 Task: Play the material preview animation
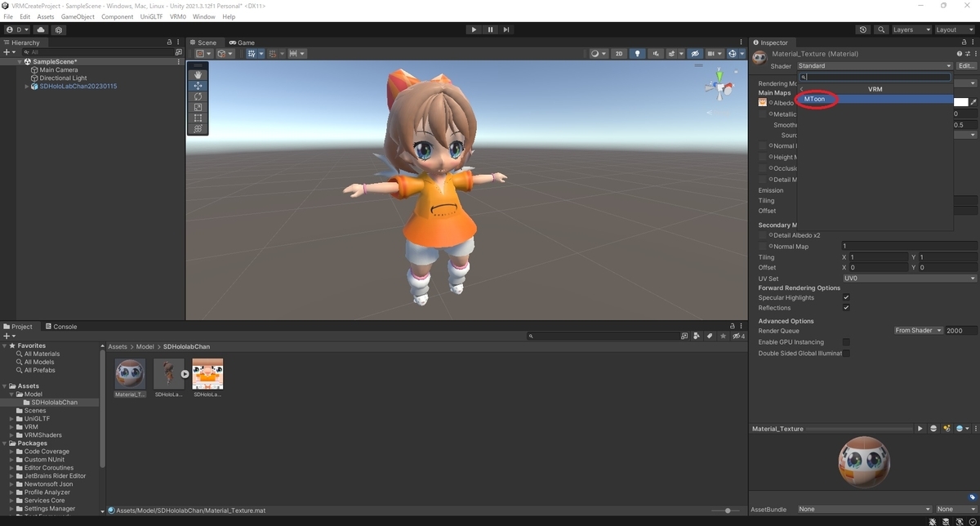(920, 429)
